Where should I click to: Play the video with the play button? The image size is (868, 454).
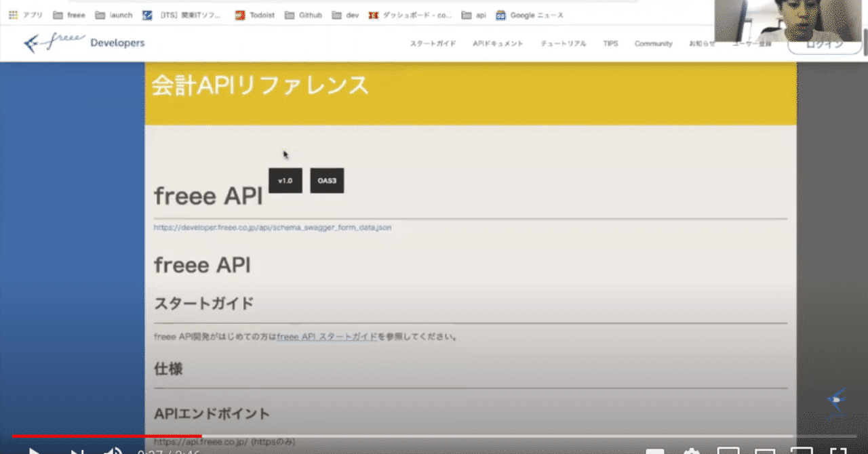pos(35,451)
